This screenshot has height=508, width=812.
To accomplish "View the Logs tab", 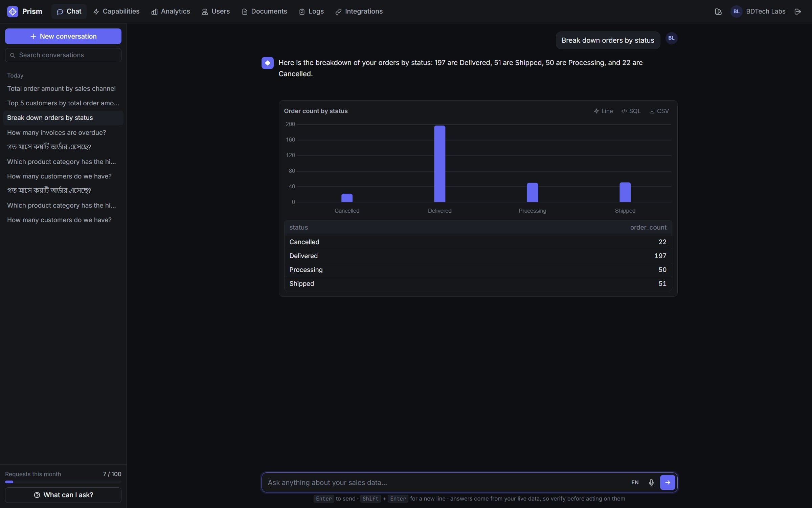I will (x=311, y=12).
